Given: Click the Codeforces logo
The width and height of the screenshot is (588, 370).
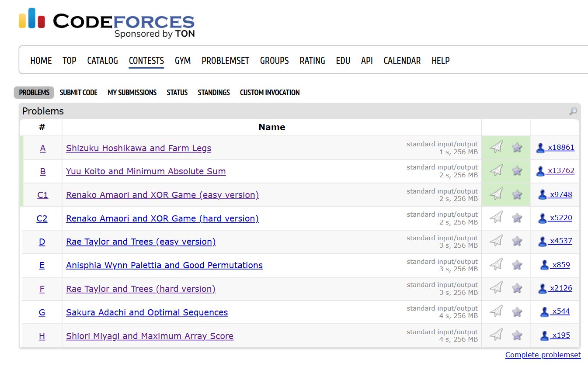Looking at the screenshot, I should [x=107, y=24].
